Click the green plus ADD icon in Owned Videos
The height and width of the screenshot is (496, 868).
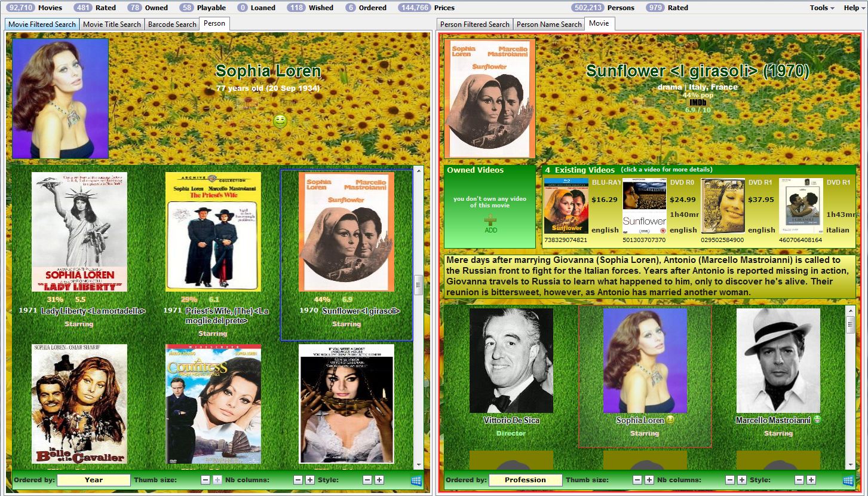coord(490,221)
